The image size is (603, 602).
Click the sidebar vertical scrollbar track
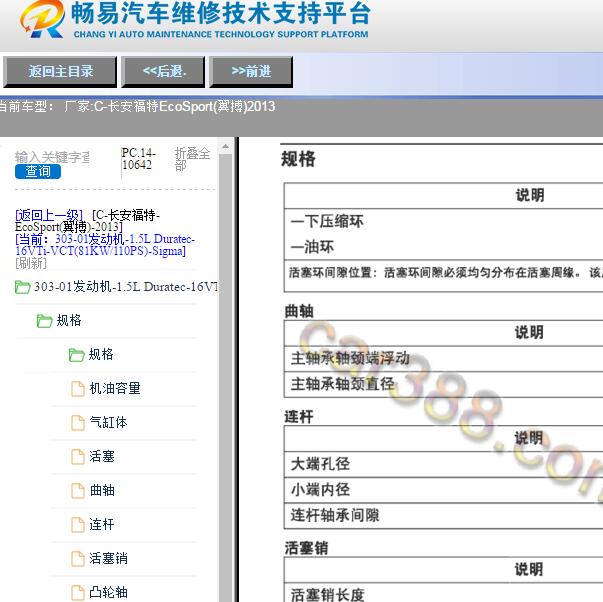click(225, 378)
